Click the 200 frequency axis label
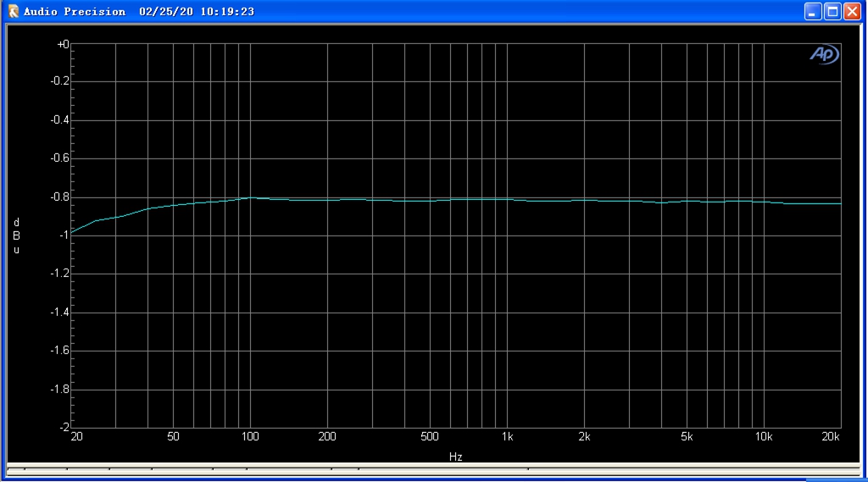 pyautogui.click(x=327, y=436)
